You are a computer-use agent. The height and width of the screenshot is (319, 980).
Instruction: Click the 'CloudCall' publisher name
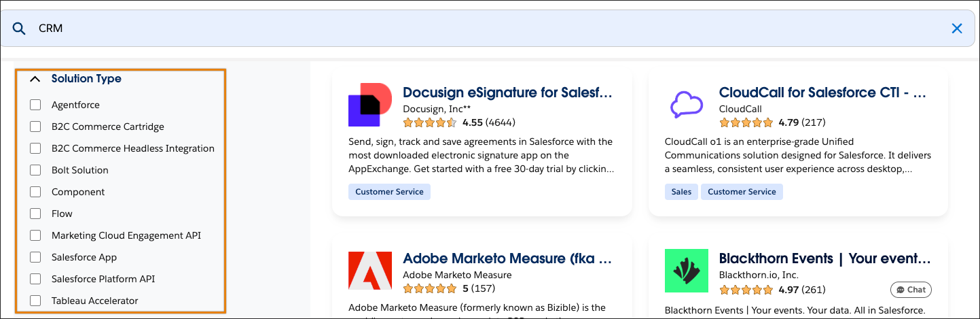[x=740, y=109]
